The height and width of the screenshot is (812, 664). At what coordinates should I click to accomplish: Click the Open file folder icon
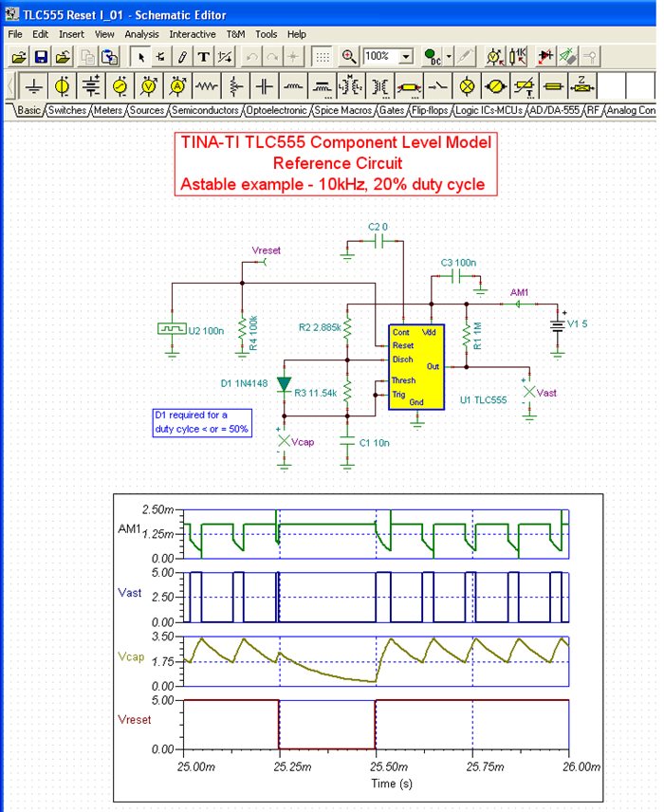[19, 57]
